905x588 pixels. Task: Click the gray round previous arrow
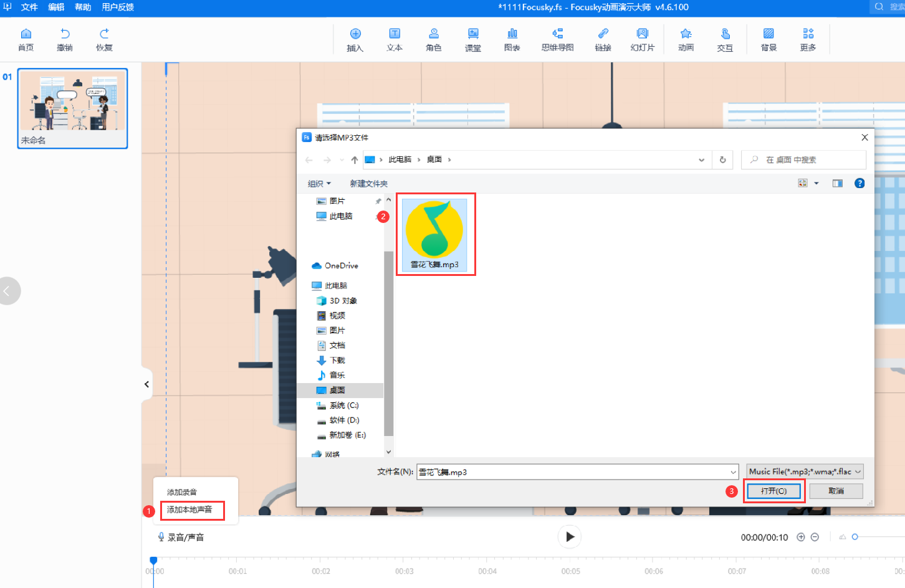click(8, 291)
